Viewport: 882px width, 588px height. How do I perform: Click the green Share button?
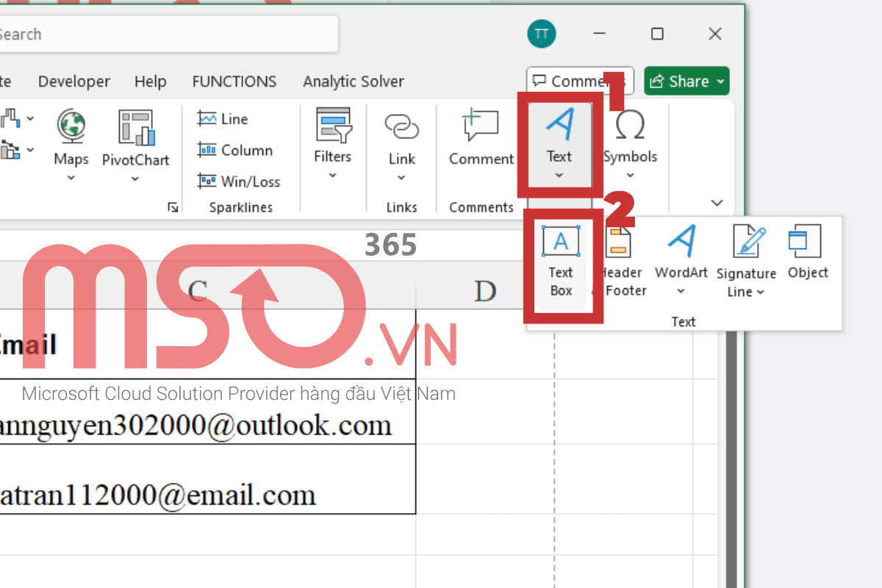(685, 81)
